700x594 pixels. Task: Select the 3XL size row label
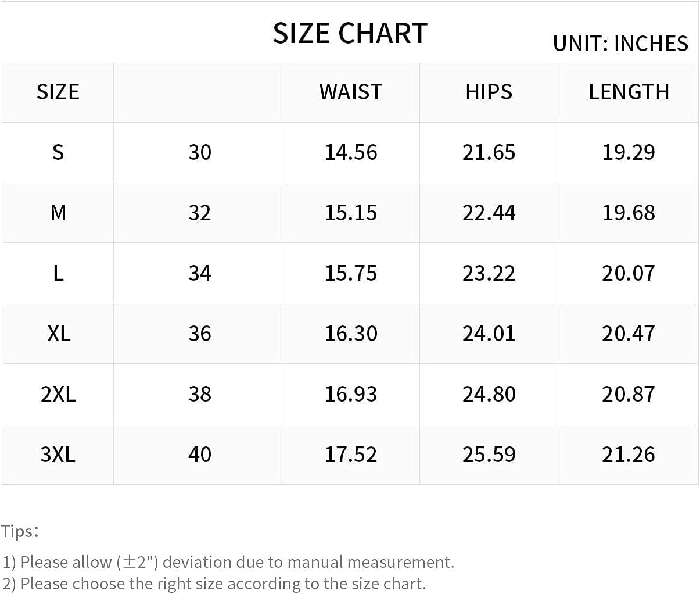pyautogui.click(x=58, y=455)
